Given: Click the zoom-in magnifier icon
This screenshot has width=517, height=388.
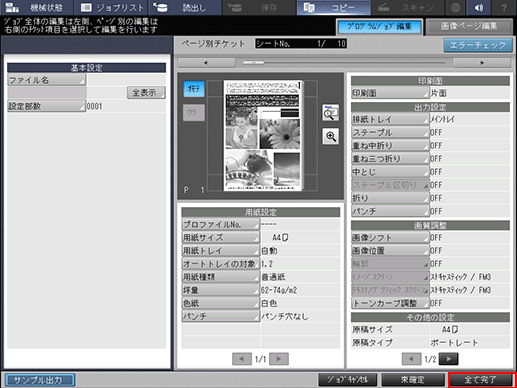Looking at the screenshot, I should click(x=331, y=136).
